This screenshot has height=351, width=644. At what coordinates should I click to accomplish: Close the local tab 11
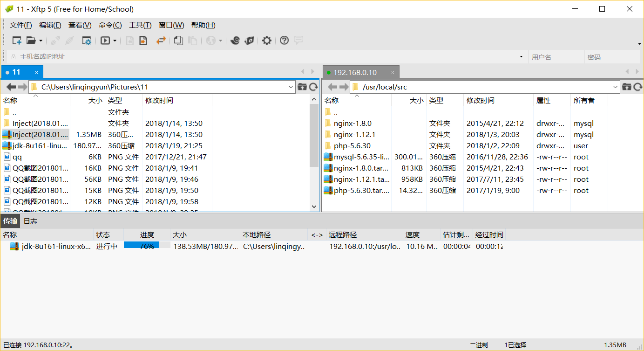tap(36, 72)
